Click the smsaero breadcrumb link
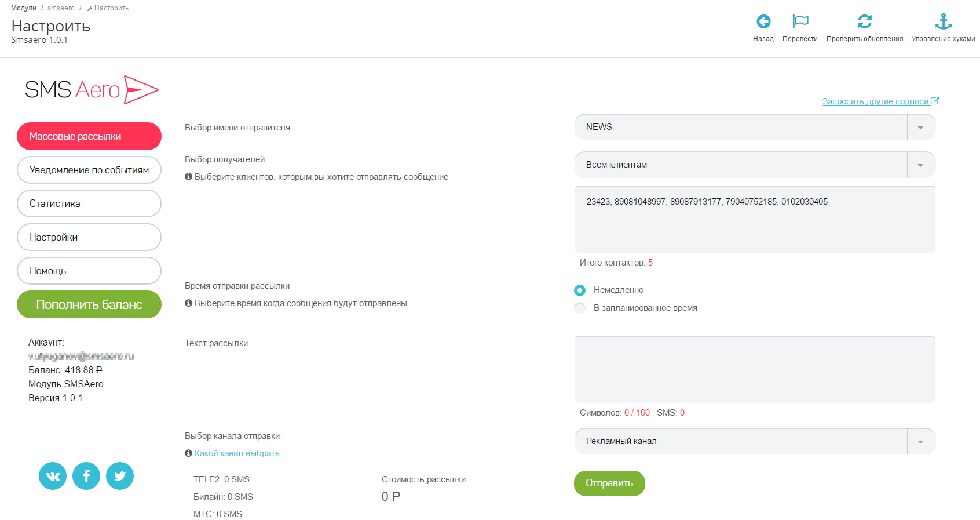 (x=61, y=8)
